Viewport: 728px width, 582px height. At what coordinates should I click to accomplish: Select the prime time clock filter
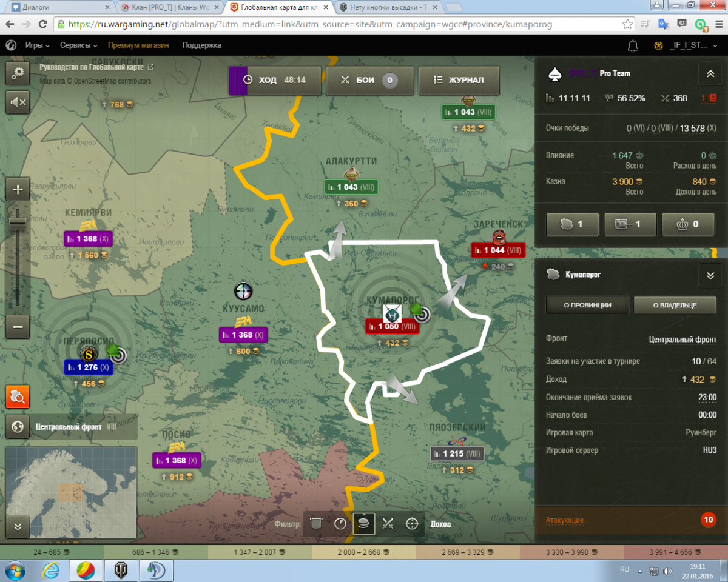coord(340,523)
